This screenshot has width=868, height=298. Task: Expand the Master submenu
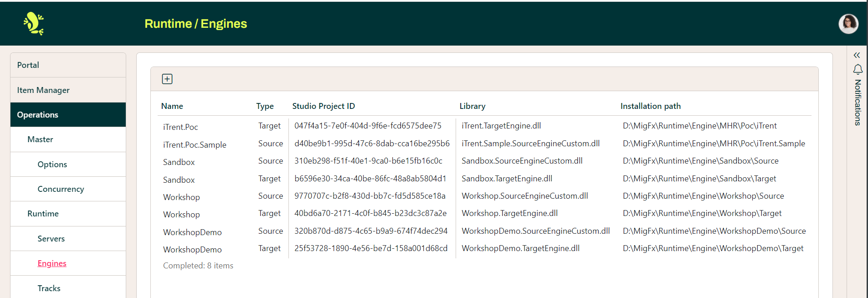[40, 139]
